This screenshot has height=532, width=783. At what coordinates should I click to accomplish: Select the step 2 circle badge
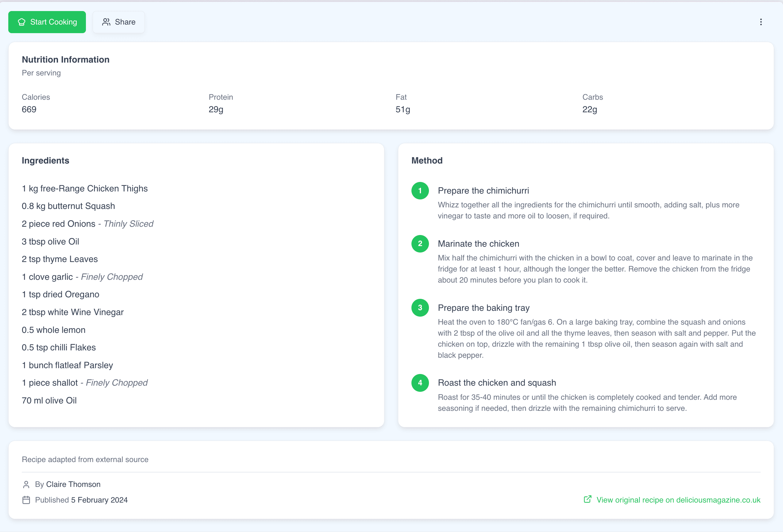[420, 244]
